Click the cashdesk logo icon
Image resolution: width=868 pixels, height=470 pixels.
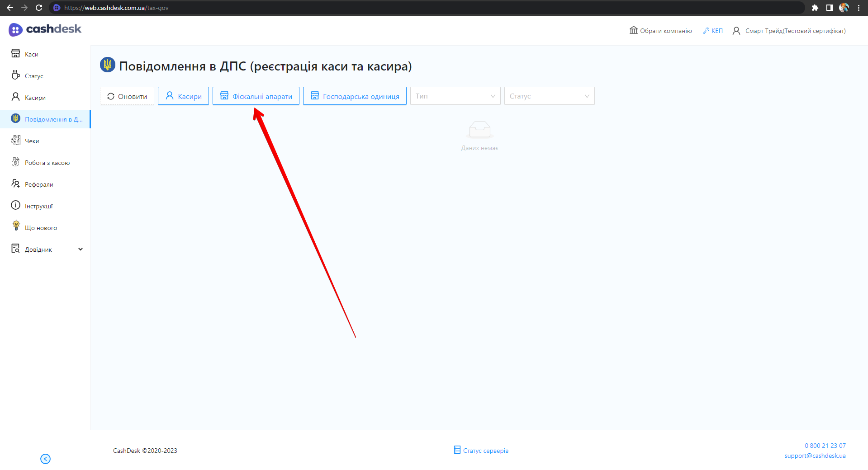15,30
